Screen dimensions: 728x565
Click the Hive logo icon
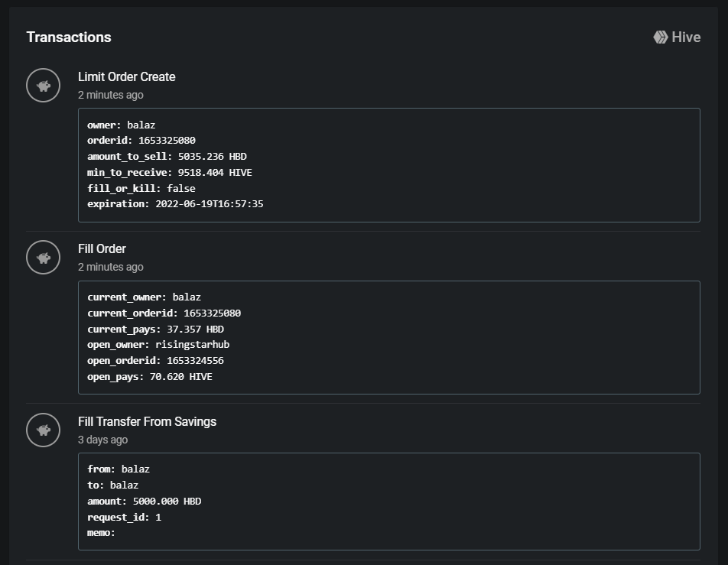tap(661, 37)
